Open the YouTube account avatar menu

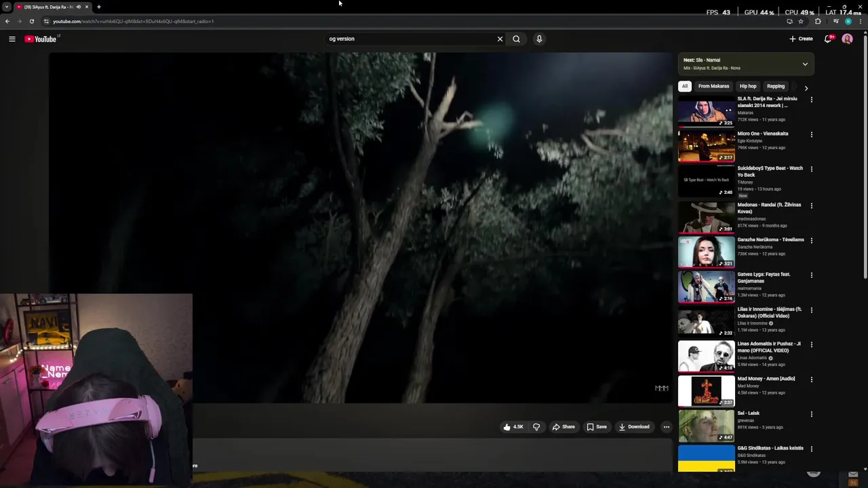[847, 39]
